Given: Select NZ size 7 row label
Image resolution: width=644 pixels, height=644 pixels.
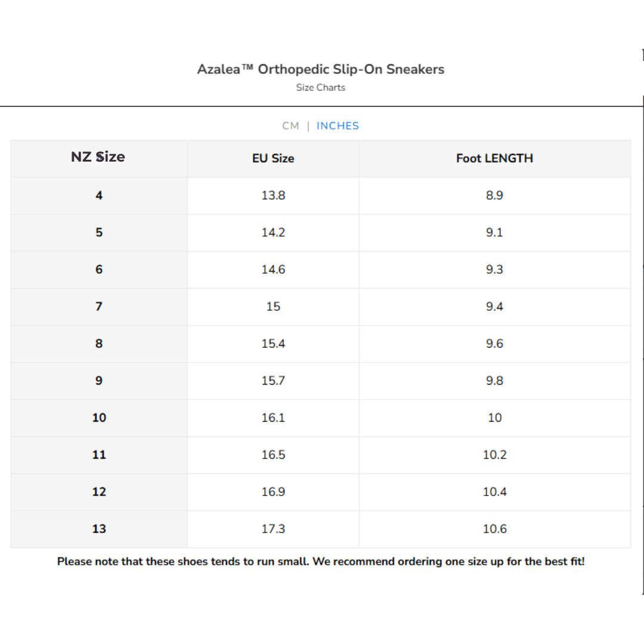Looking at the screenshot, I should (x=99, y=306).
